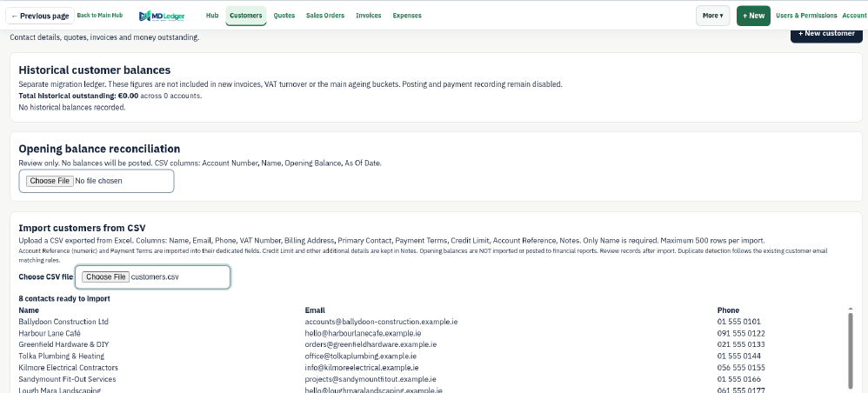Screen dimensions: 868x393
Task: Click scrollbar up arrow in contacts preview
Action: (851, 309)
